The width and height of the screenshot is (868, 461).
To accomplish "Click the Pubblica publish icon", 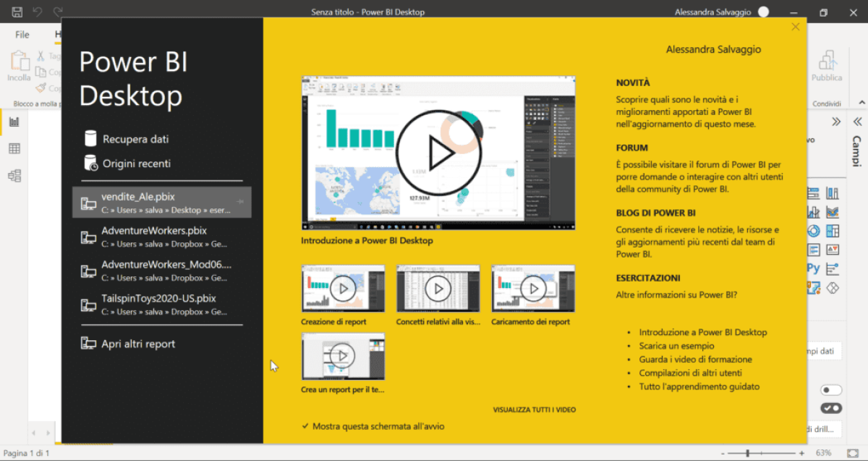I will pyautogui.click(x=827, y=60).
